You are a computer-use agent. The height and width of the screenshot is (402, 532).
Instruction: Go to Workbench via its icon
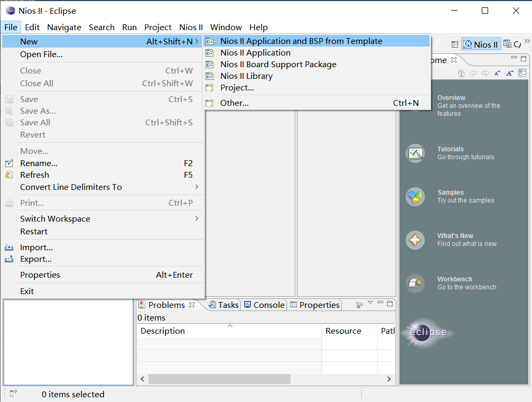click(415, 284)
